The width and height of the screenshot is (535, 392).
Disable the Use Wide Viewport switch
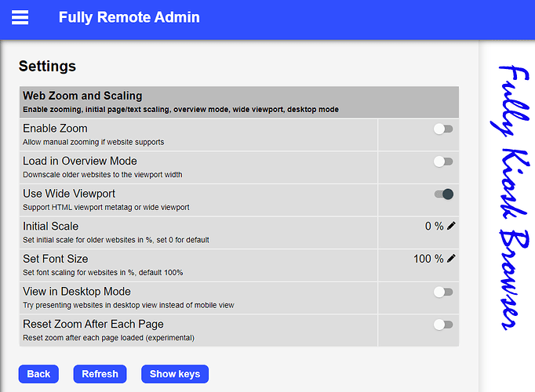point(443,194)
